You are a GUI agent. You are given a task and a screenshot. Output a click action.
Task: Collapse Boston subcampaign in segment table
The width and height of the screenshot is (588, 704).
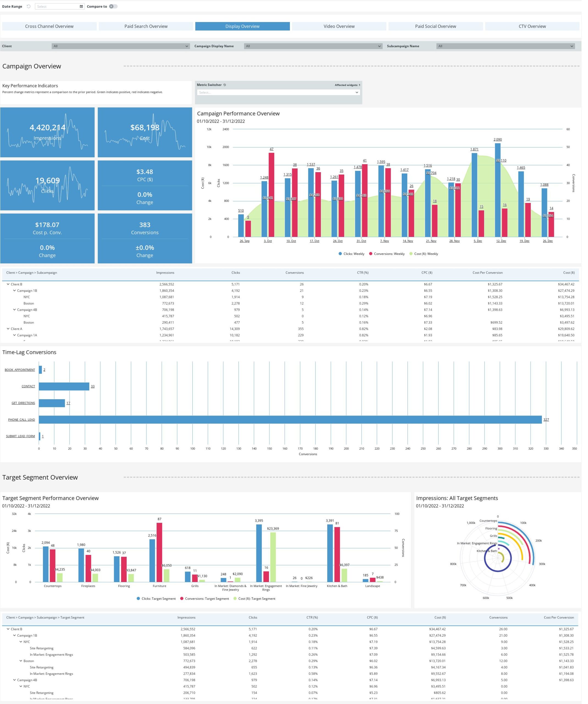click(x=21, y=661)
